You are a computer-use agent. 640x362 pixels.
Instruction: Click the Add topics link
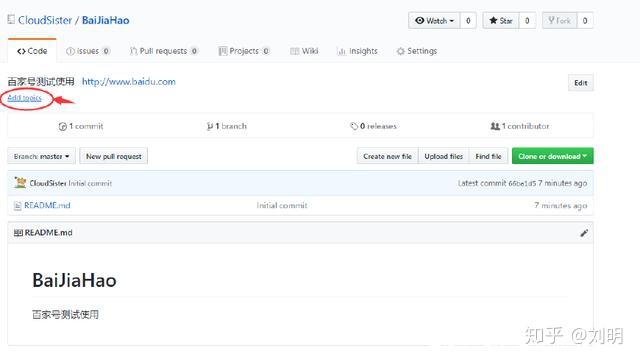(24, 98)
